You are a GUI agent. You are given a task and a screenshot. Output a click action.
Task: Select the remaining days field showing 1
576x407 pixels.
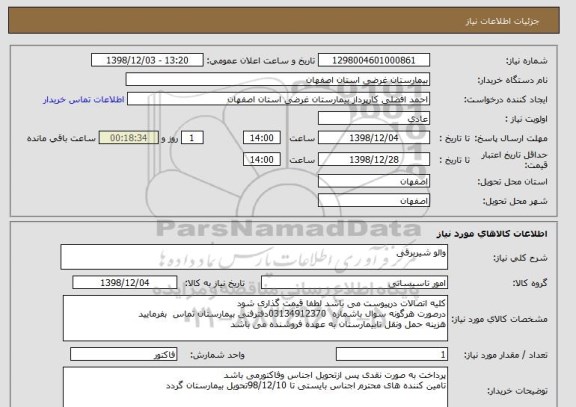(192, 138)
